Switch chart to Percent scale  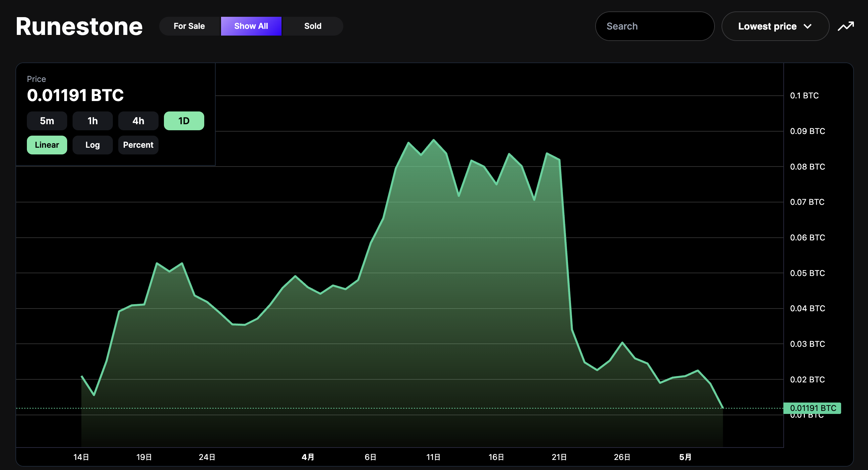pos(138,145)
